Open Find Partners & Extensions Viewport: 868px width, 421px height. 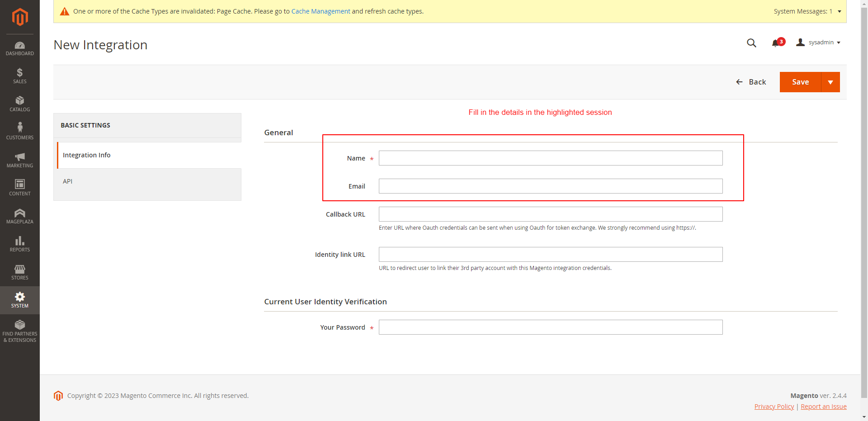pyautogui.click(x=20, y=331)
